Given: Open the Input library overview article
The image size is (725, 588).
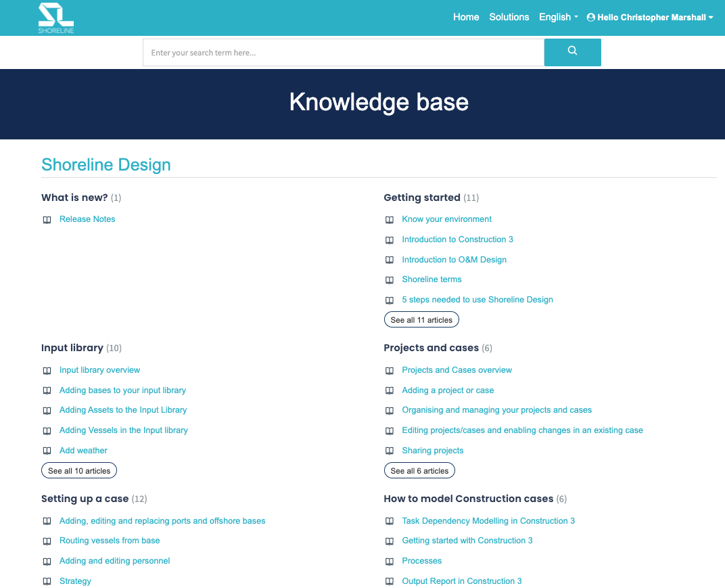Looking at the screenshot, I should point(99,370).
